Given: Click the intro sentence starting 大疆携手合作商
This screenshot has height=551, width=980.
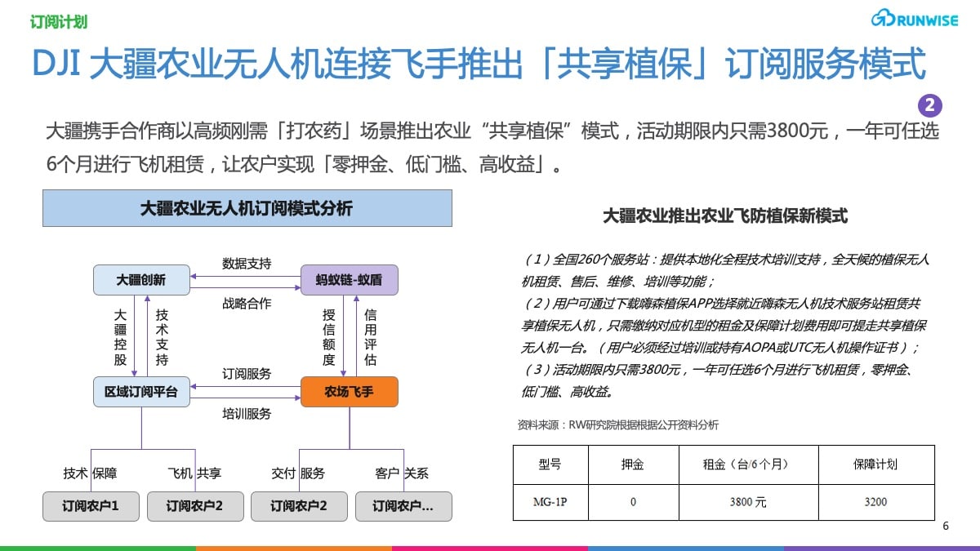Looking at the screenshot, I should (492, 148).
